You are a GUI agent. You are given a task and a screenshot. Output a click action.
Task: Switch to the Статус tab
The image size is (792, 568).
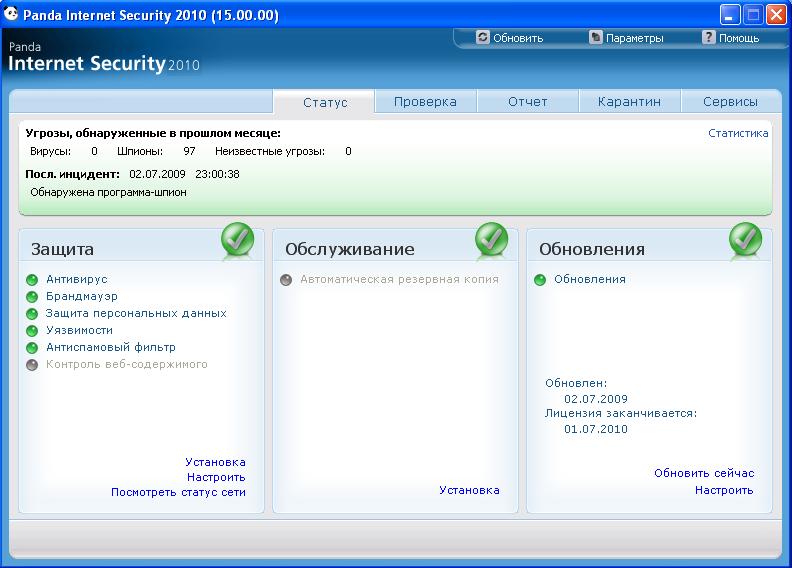click(x=325, y=102)
